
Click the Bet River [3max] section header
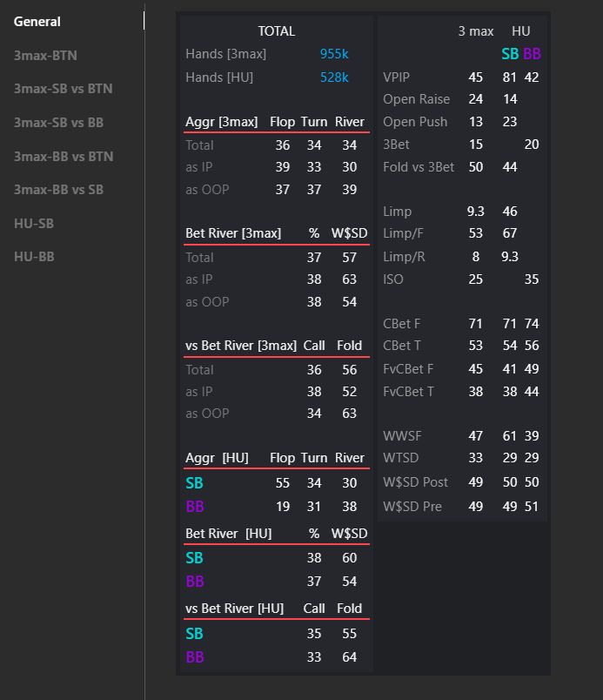pyautogui.click(x=233, y=233)
